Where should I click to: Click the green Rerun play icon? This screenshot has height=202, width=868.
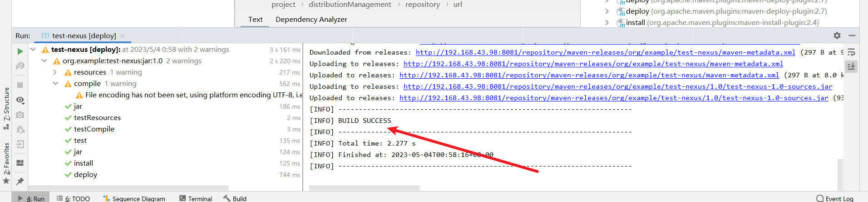tap(20, 51)
